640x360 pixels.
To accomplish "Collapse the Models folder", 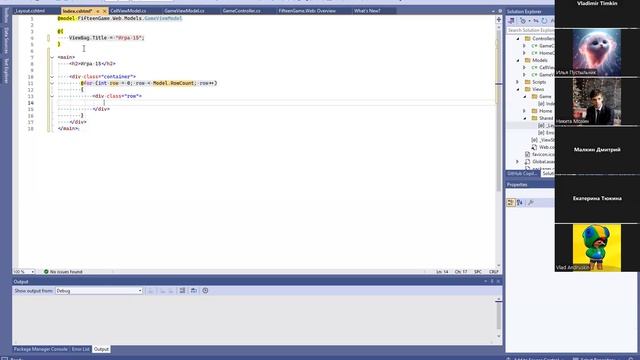I will 518,60.
